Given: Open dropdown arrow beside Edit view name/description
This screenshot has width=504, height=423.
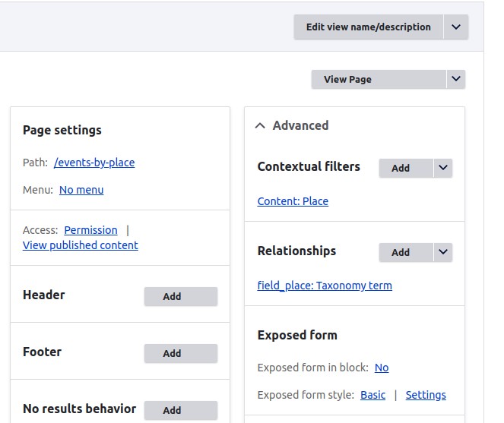Looking at the screenshot, I should click(455, 27).
